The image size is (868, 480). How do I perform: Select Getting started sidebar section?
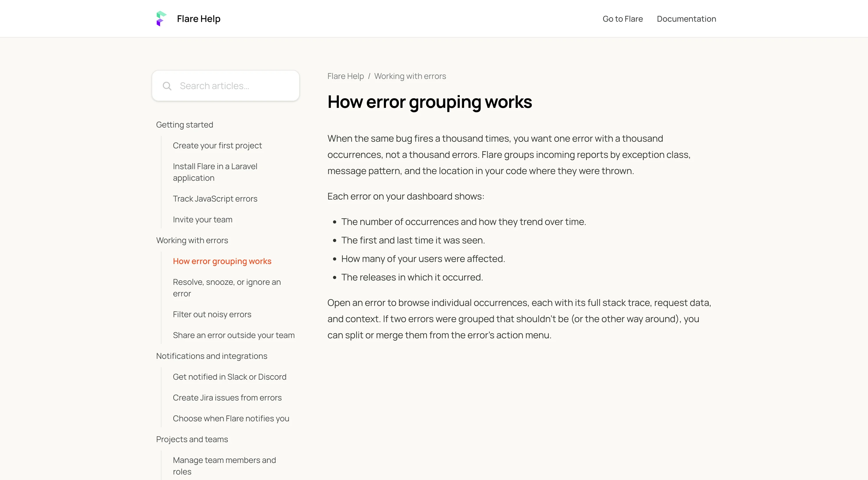pos(184,125)
